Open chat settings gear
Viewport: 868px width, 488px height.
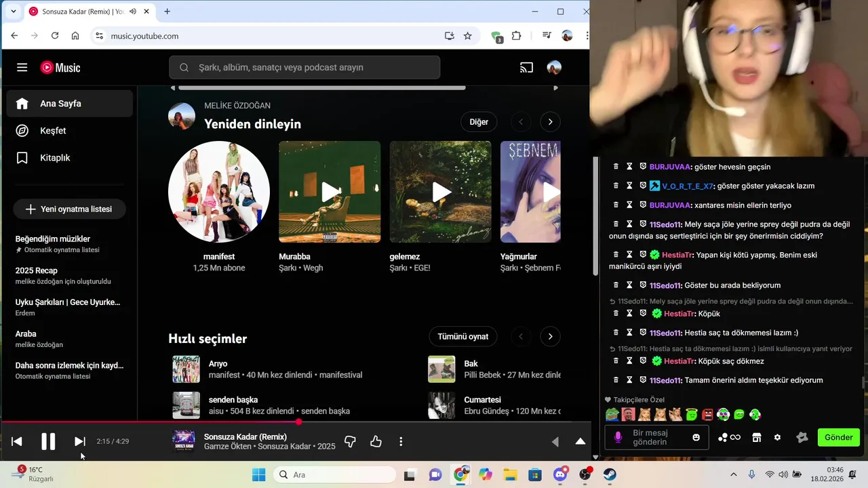point(777,437)
